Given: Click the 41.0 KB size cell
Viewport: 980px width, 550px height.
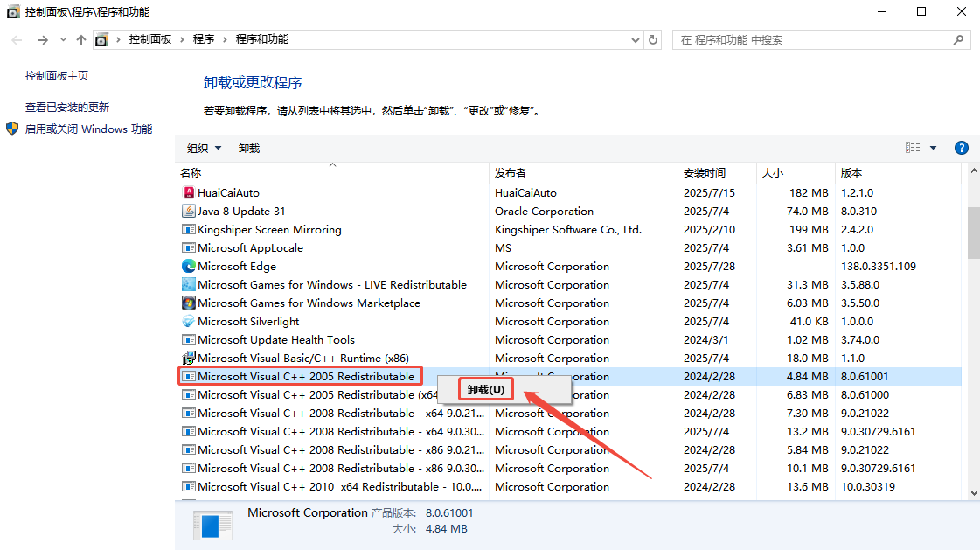Looking at the screenshot, I should (809, 321).
